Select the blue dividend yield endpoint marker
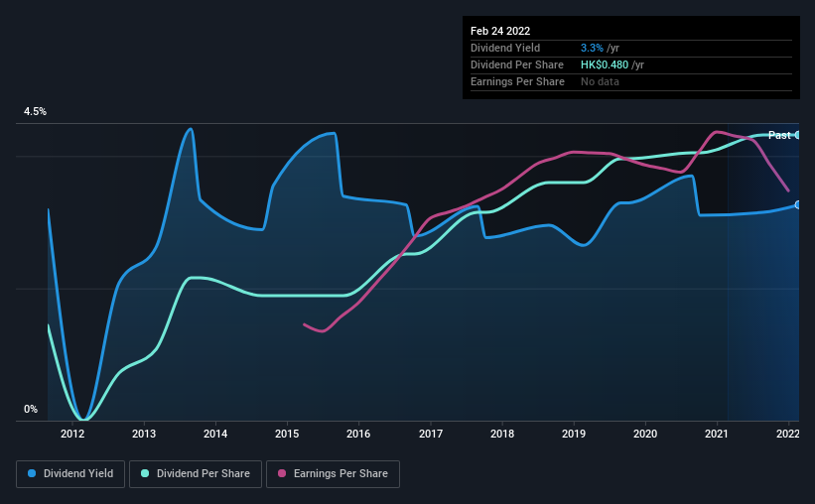This screenshot has width=815, height=504. coord(797,204)
